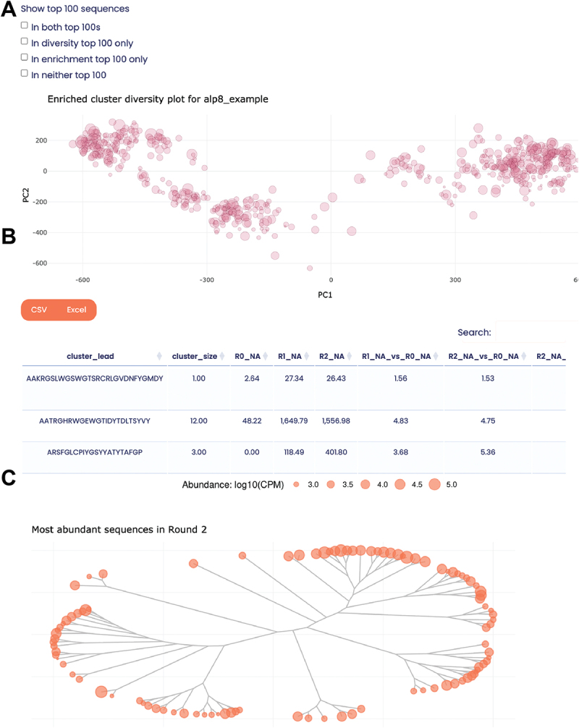Screen dimensions: 579x728
Task: Focus the table Search field
Action: pyautogui.click(x=537, y=332)
